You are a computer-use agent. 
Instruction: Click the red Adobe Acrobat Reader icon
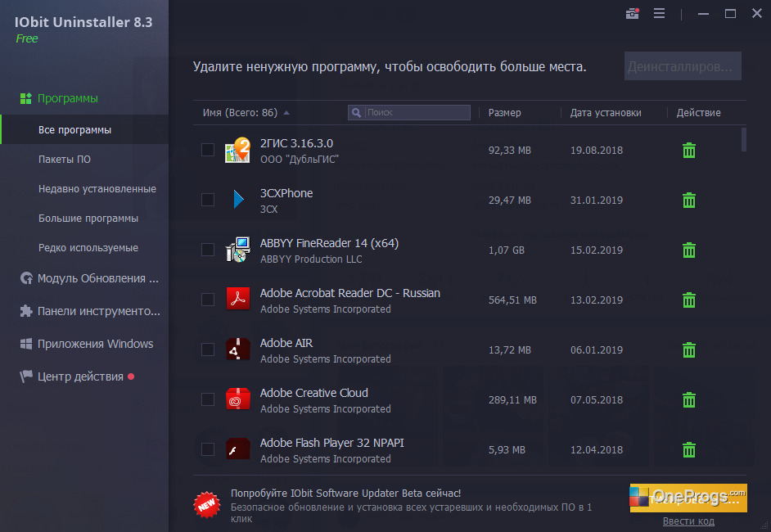[x=238, y=300]
